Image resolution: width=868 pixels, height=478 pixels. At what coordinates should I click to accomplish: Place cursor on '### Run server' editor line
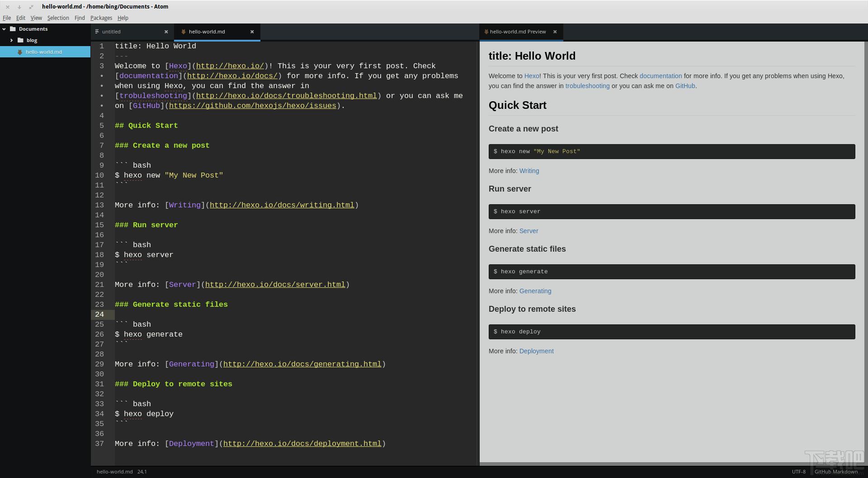click(146, 225)
